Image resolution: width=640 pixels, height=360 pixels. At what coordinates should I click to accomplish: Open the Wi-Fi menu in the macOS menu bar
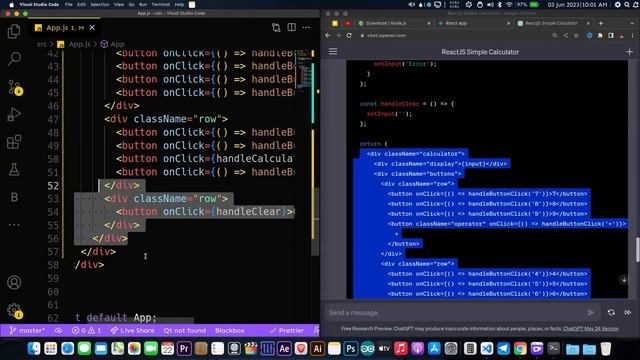(509, 4)
